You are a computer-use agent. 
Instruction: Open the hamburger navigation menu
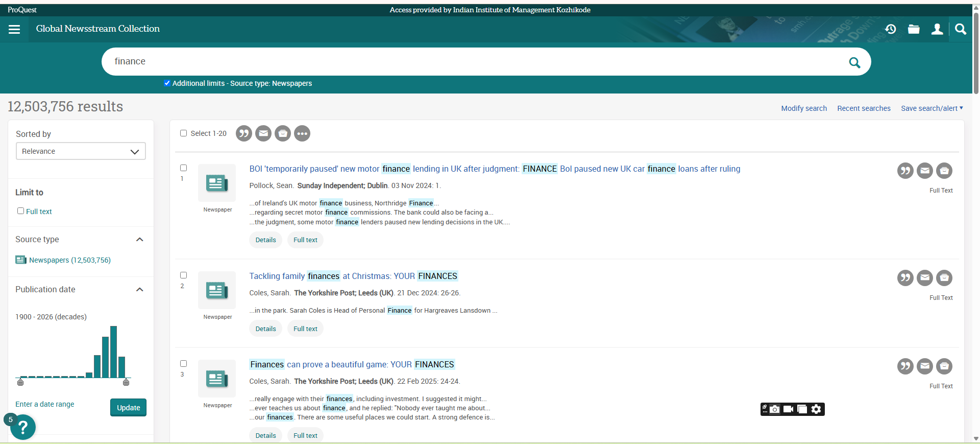tap(14, 29)
